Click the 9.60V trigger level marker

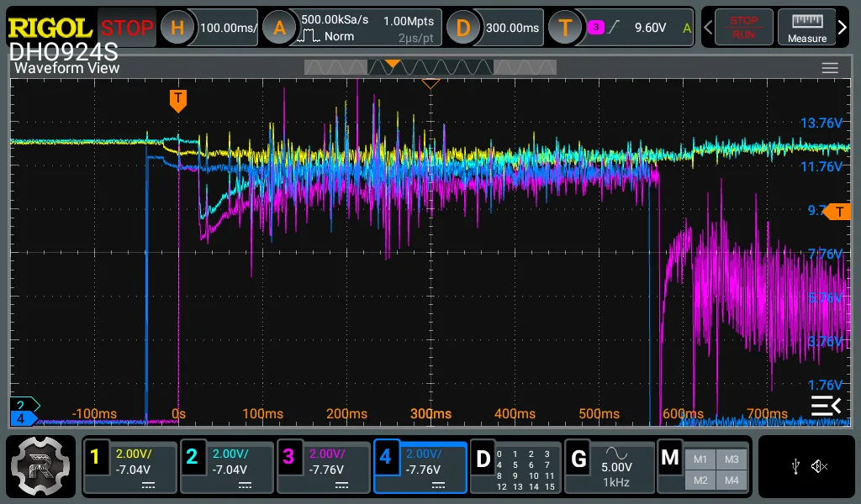point(837,212)
